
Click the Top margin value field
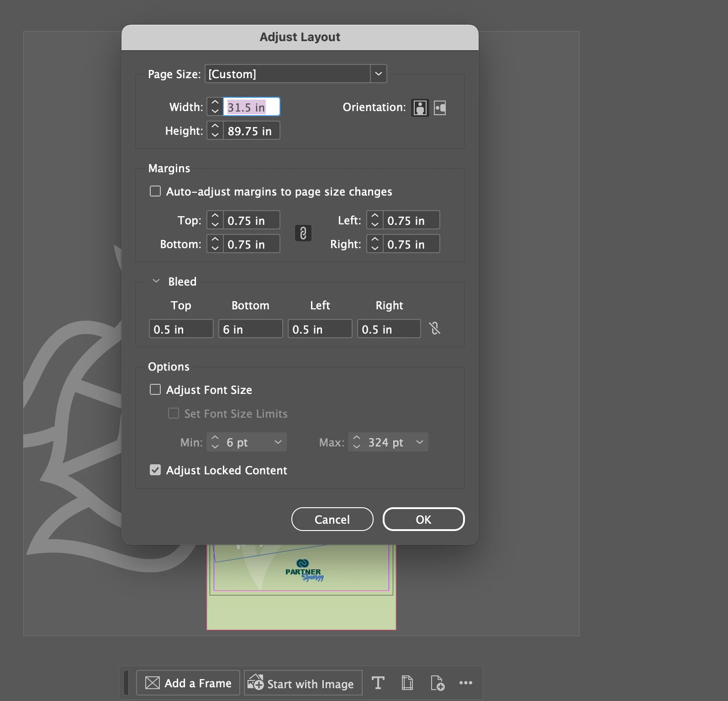[x=251, y=220]
